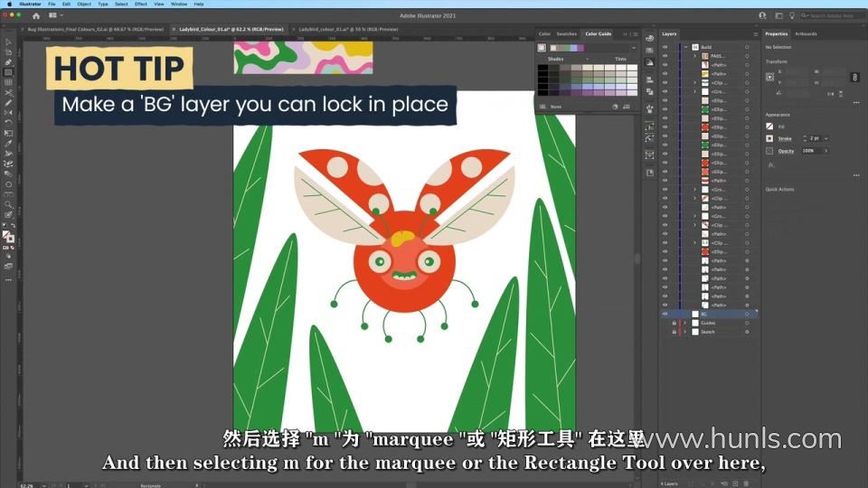Select the Scissors tool

coord(8,93)
